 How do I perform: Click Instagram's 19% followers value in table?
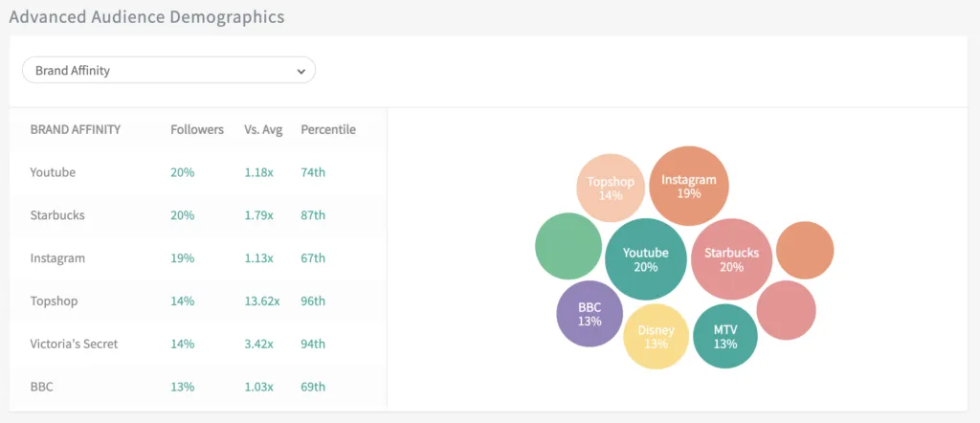click(183, 258)
